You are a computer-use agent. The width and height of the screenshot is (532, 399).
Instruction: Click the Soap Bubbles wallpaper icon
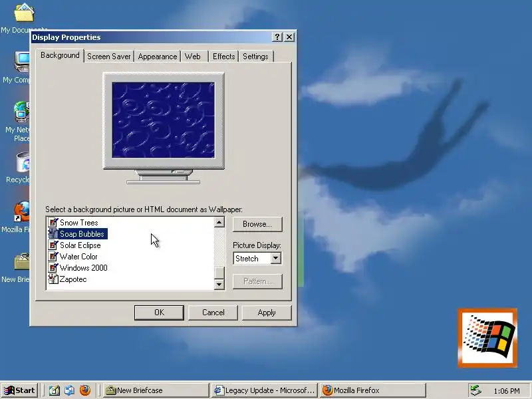(53, 234)
